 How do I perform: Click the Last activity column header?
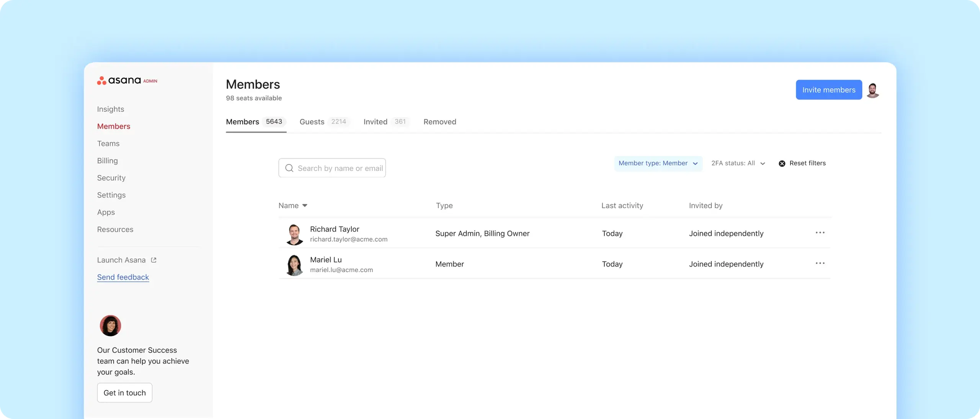622,205
